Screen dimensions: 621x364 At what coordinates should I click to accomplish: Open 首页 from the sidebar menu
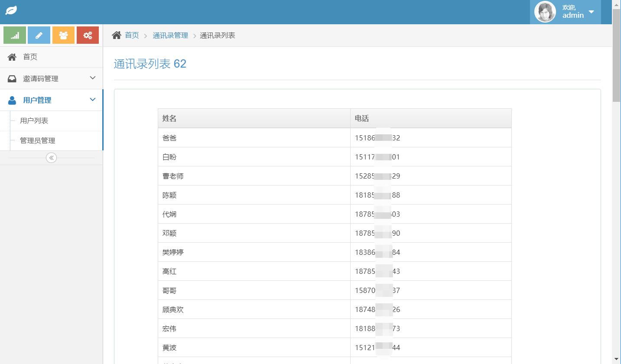(30, 57)
